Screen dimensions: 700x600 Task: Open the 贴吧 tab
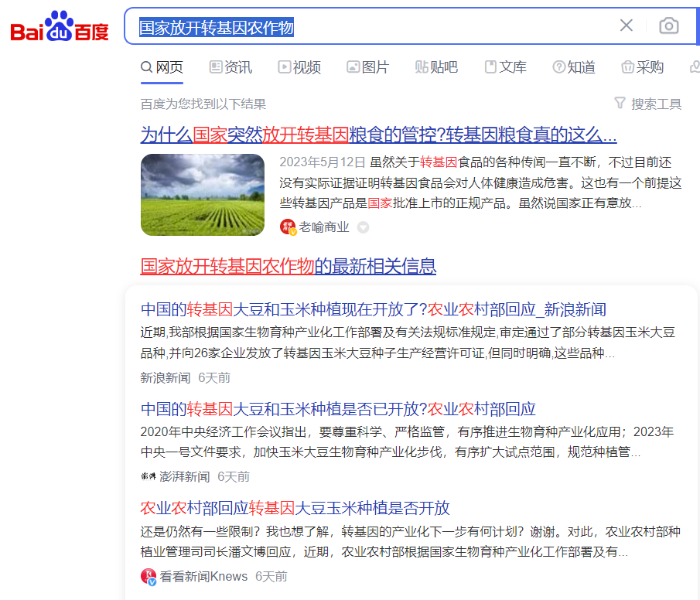pos(436,67)
